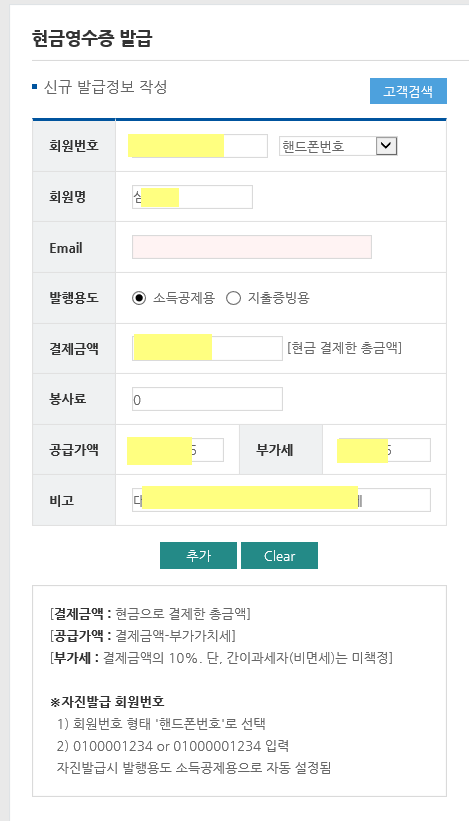Select the 지출증빙용 radio button
469x821 pixels.
233,298
